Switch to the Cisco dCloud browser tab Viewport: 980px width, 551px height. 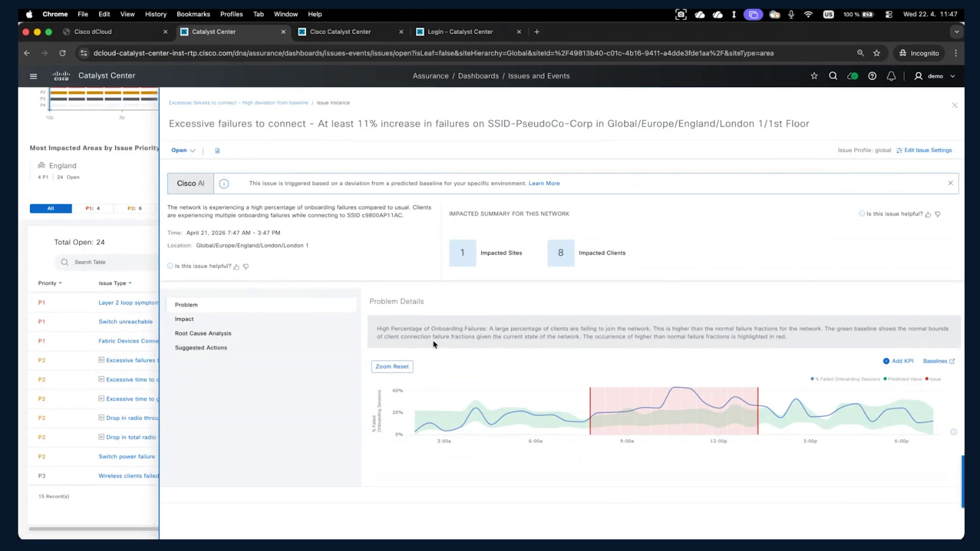115,32
